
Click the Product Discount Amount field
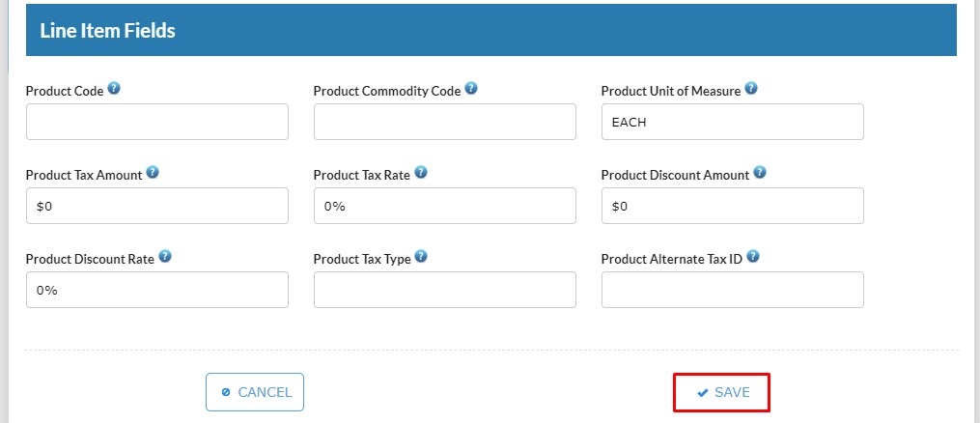[x=733, y=206]
